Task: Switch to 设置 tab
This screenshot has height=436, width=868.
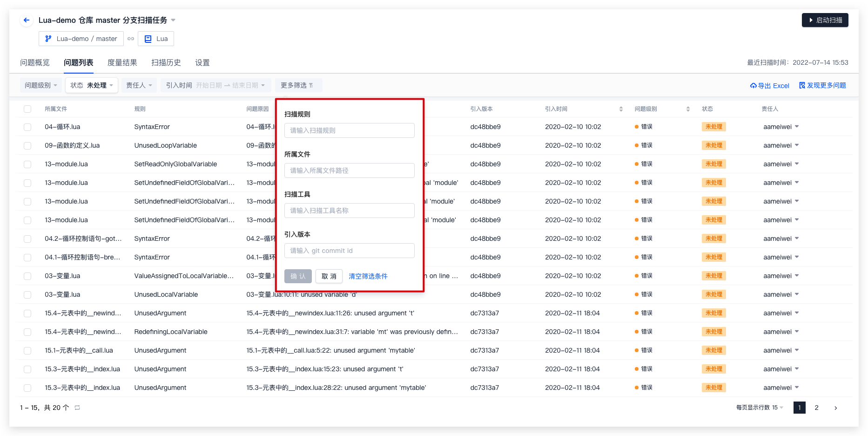Action: click(202, 62)
